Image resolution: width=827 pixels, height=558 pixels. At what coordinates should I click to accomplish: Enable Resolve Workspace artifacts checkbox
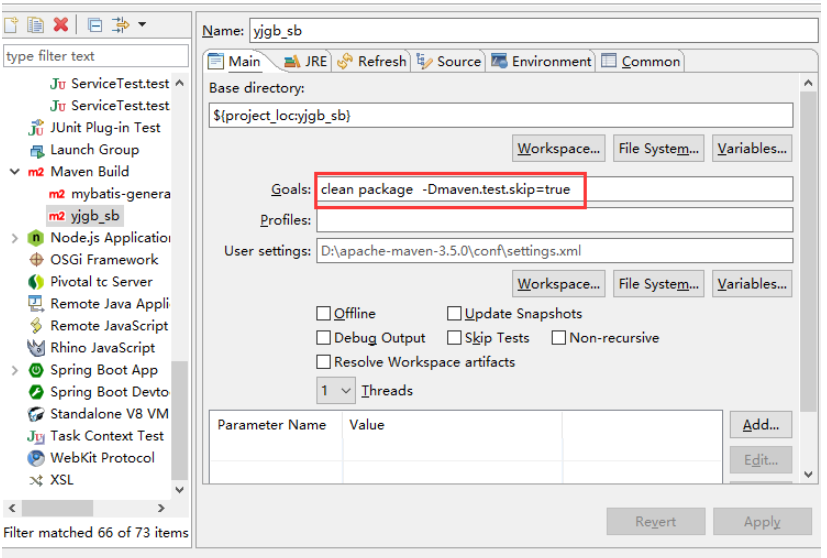coord(323,362)
